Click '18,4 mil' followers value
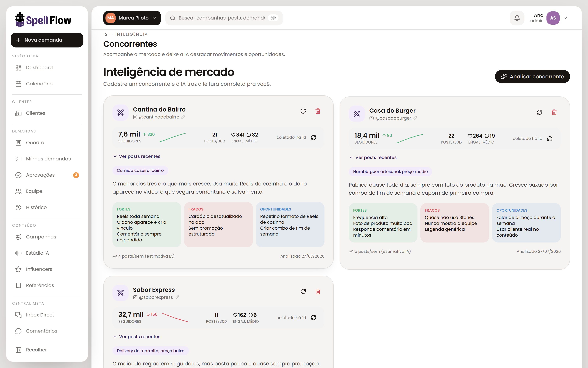This screenshot has width=588, height=368. (x=367, y=135)
